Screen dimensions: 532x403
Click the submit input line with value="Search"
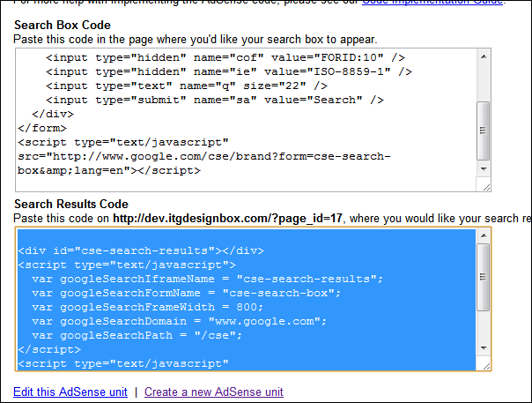(215, 100)
